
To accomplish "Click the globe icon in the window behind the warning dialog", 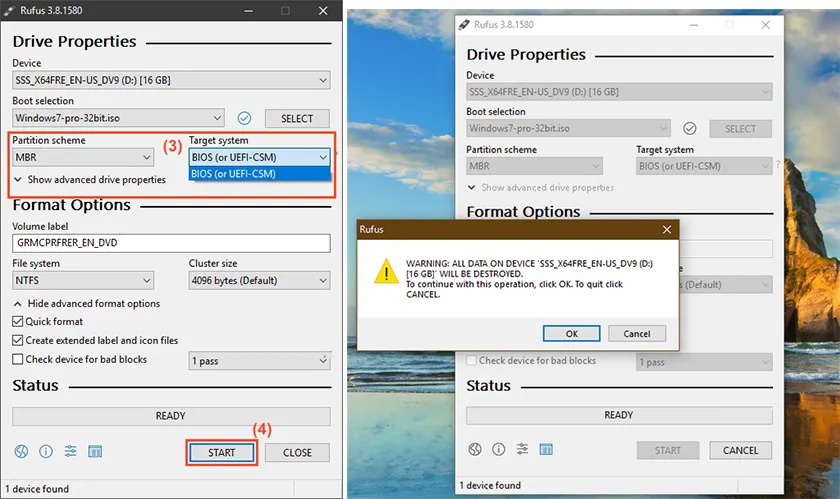I will 475,450.
